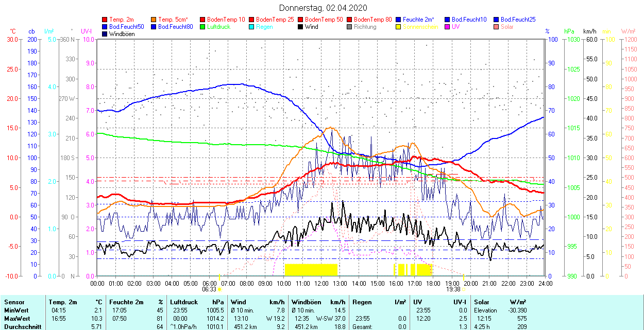The image size is (644, 330).
Task: Select the Windböen column header in the table
Action: pos(306,302)
